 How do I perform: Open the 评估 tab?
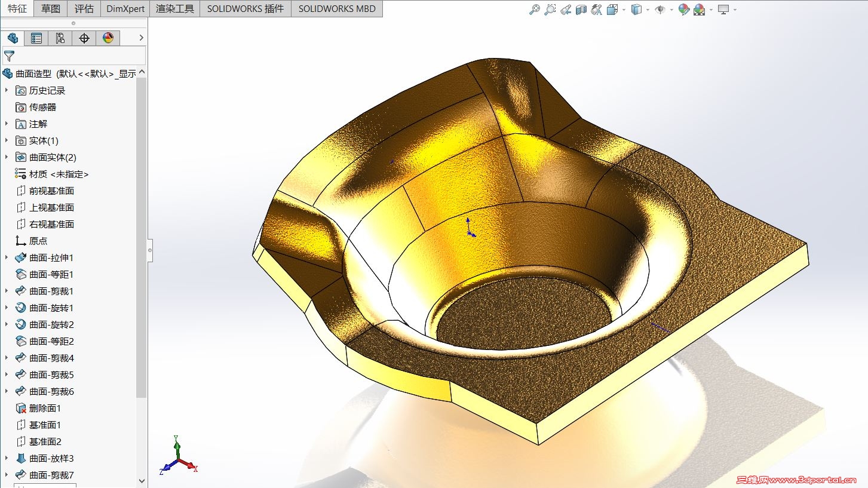point(84,8)
